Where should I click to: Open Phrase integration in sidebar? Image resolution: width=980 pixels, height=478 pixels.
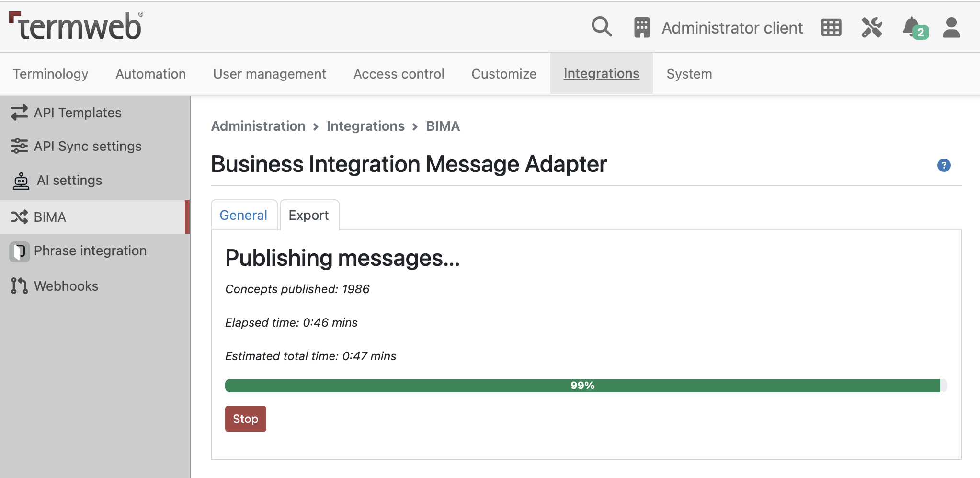90,251
